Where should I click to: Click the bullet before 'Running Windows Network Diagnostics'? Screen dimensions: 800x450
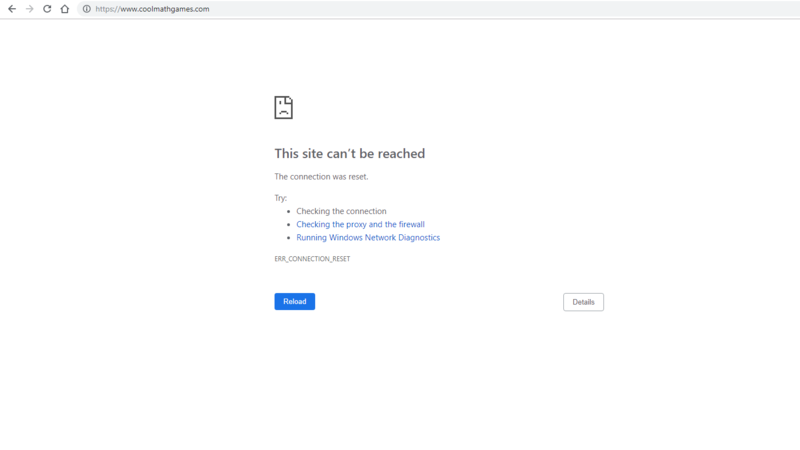pyautogui.click(x=288, y=238)
